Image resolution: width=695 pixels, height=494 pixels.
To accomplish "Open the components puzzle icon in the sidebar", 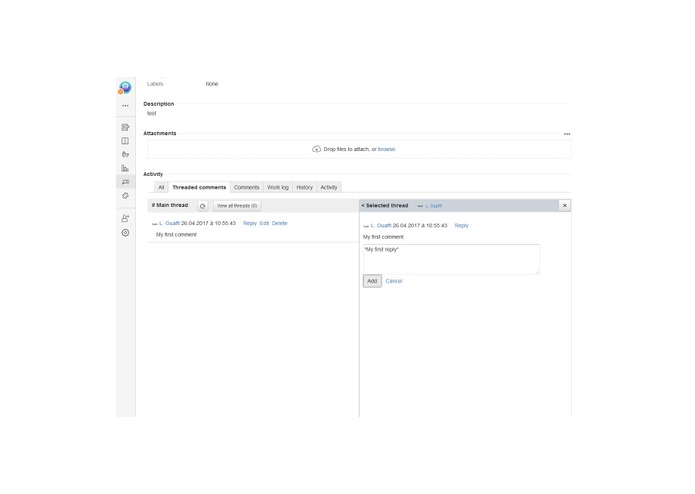I will pyautogui.click(x=125, y=196).
